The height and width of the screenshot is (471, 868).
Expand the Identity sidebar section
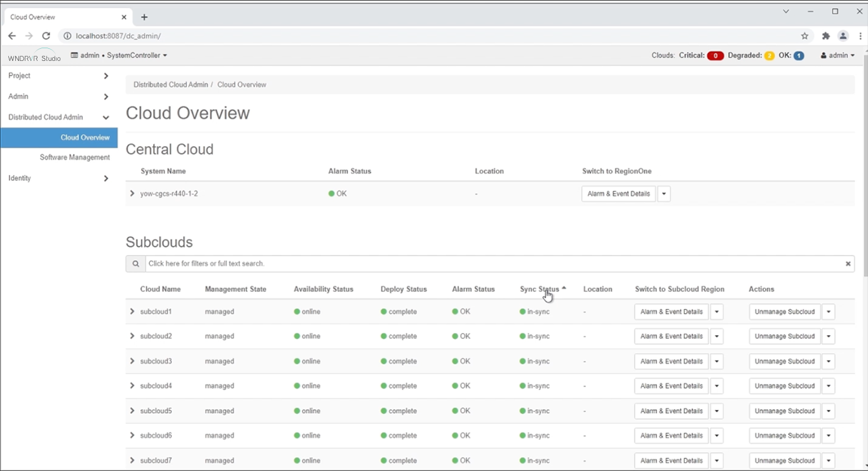58,178
